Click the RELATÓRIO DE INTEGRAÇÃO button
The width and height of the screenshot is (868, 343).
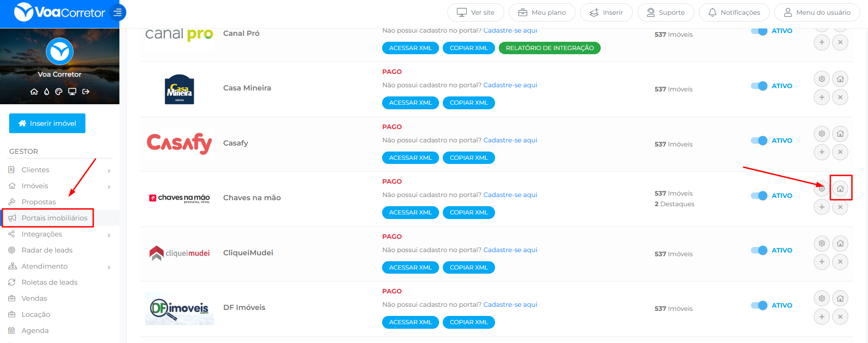549,48
